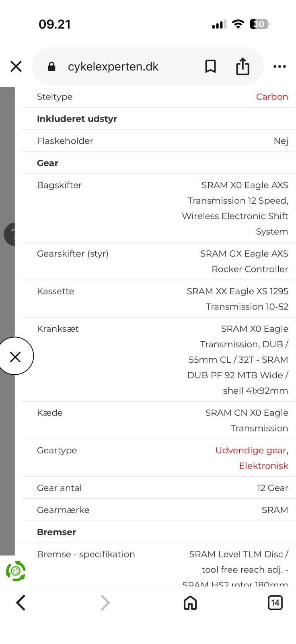
Task: Tap the forward navigation arrow
Action: (x=105, y=603)
